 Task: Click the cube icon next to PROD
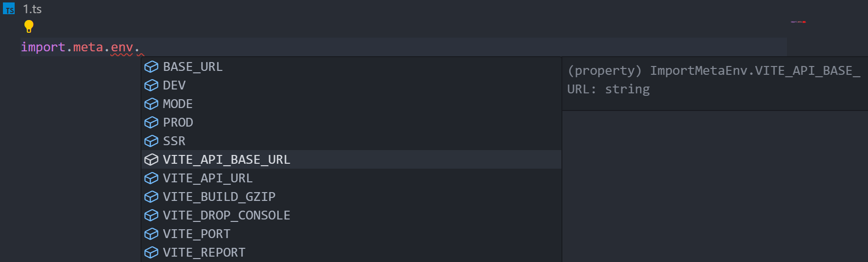pyautogui.click(x=151, y=122)
